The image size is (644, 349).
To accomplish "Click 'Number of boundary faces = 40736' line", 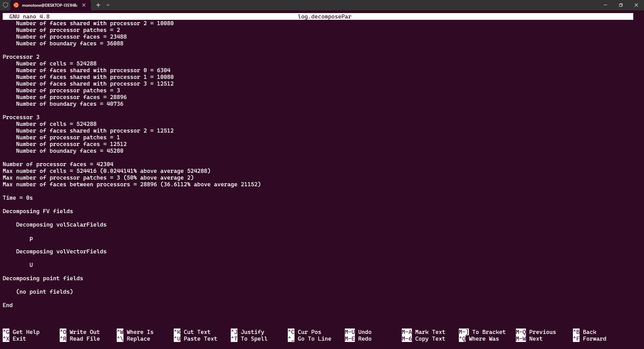I will pyautogui.click(x=70, y=104).
